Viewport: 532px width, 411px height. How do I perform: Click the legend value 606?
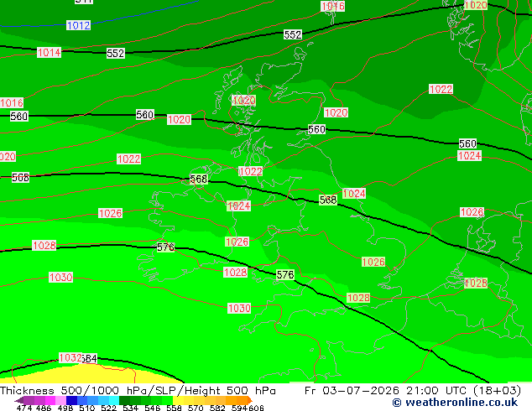coord(256,408)
